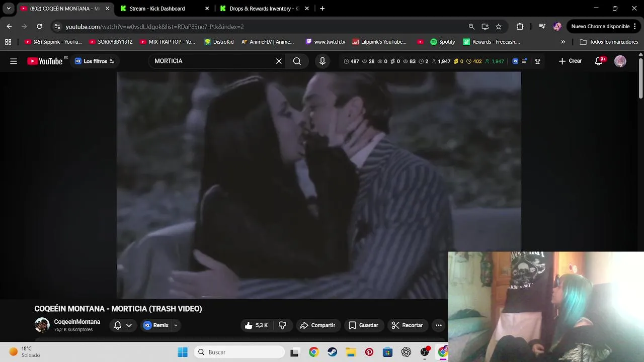Click the address bar URL

[x=154, y=27]
